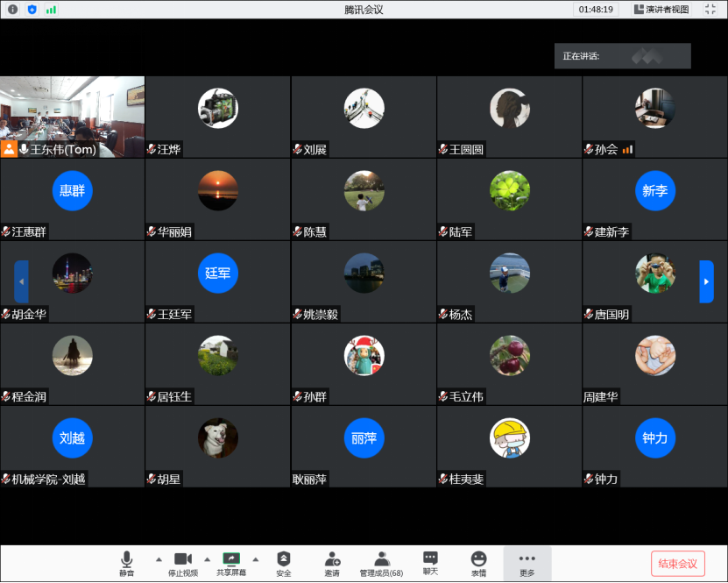Open the 更多 more options menu
Screen dimensions: 728x583
[527, 563]
